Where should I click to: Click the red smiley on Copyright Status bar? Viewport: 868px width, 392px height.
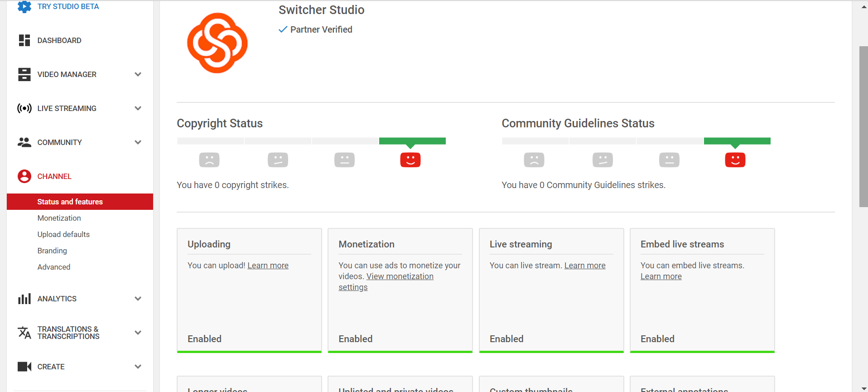(x=410, y=160)
